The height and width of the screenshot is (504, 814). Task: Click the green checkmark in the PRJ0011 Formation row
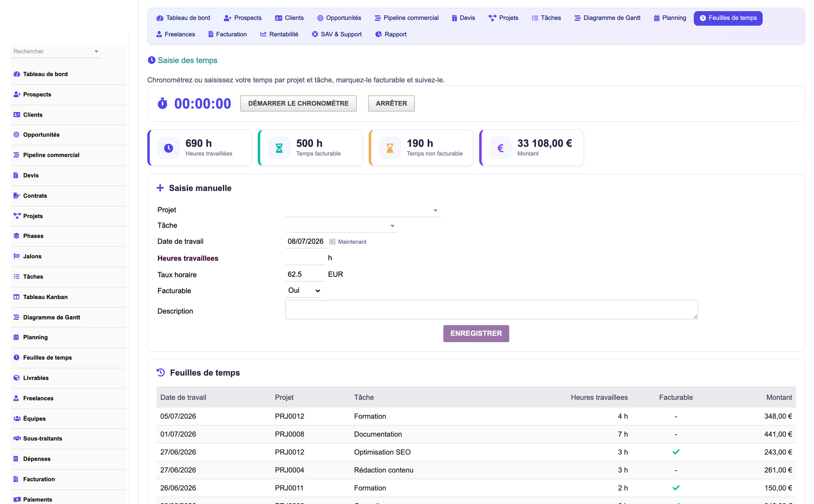[676, 488]
